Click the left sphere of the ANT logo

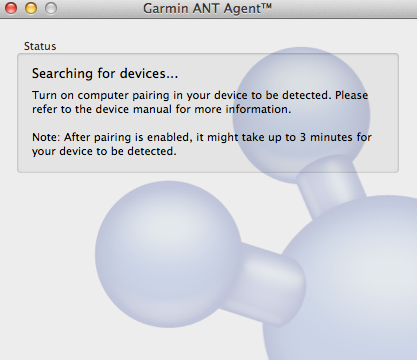point(168,254)
